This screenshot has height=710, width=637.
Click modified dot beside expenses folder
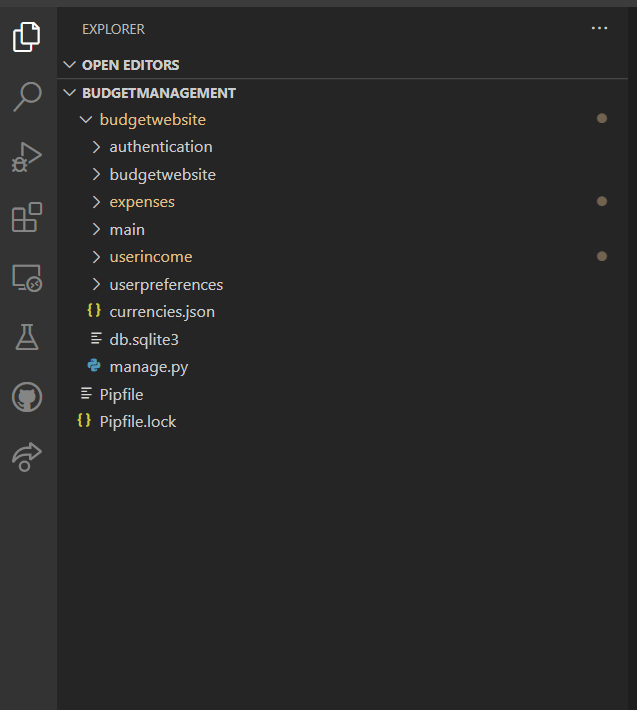[x=602, y=201]
